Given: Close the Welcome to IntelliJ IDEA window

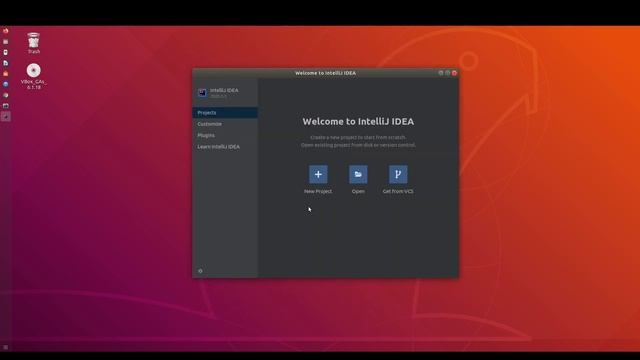Looking at the screenshot, I should click(454, 73).
